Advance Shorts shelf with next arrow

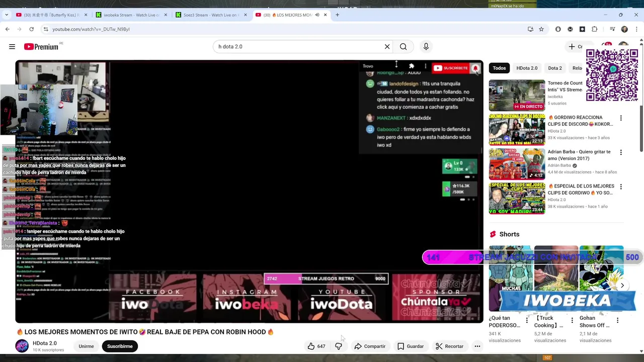(622, 286)
